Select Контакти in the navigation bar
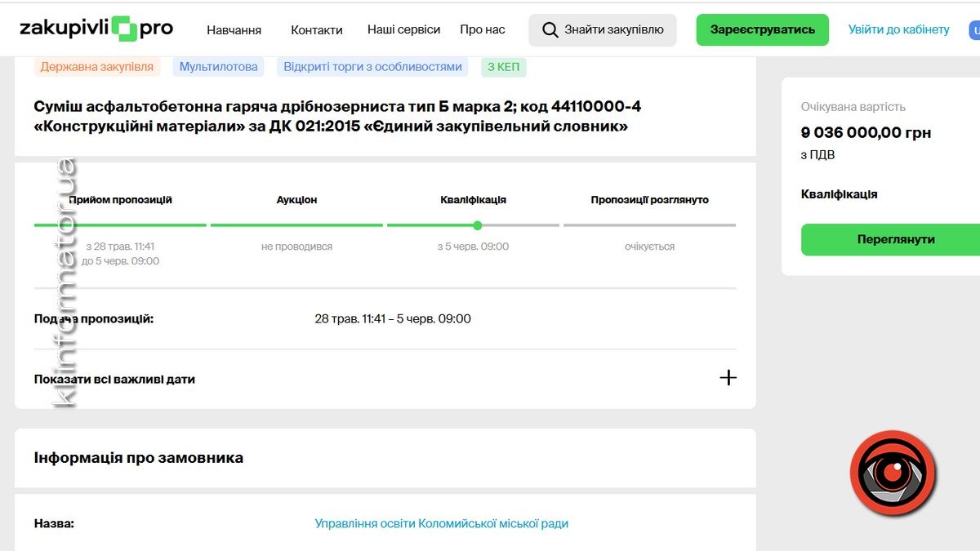Viewport: 980px width, 551px height. (317, 30)
